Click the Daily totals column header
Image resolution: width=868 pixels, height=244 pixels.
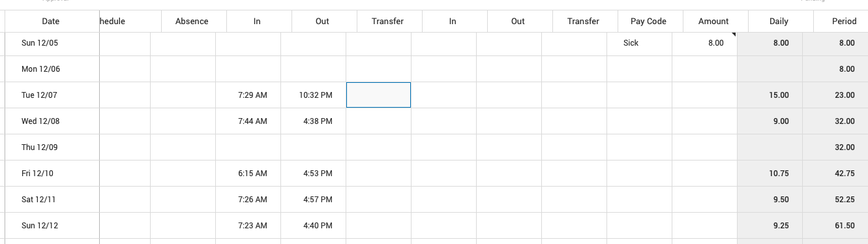[x=779, y=22]
